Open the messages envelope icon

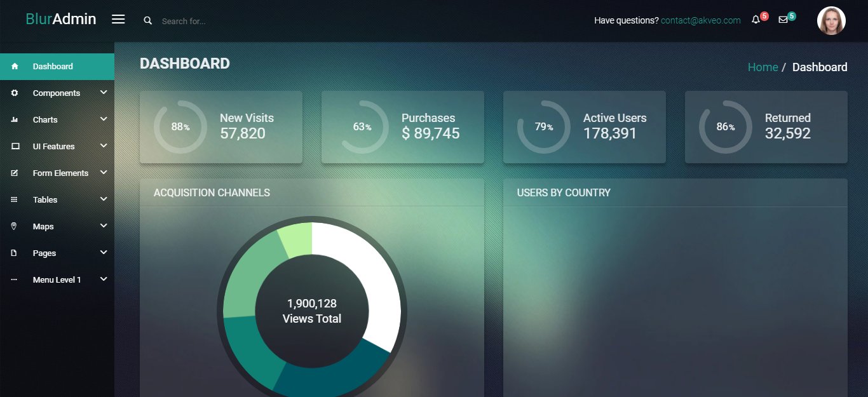tap(783, 20)
